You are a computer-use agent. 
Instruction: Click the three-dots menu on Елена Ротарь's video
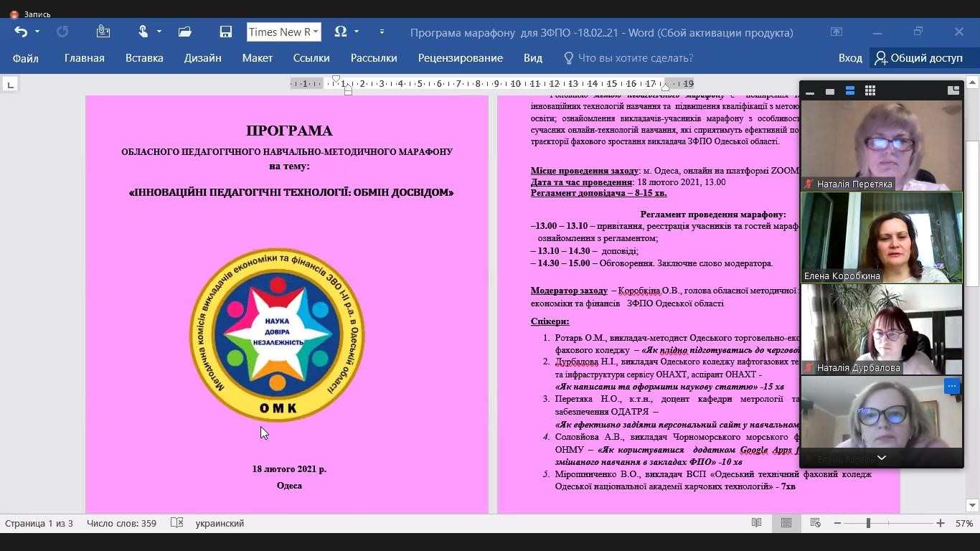click(x=952, y=386)
